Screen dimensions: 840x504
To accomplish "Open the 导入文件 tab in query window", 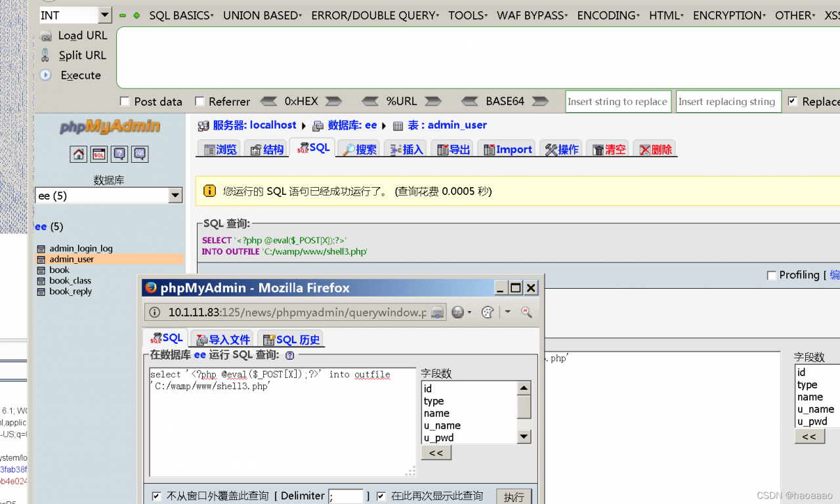I will tap(223, 339).
